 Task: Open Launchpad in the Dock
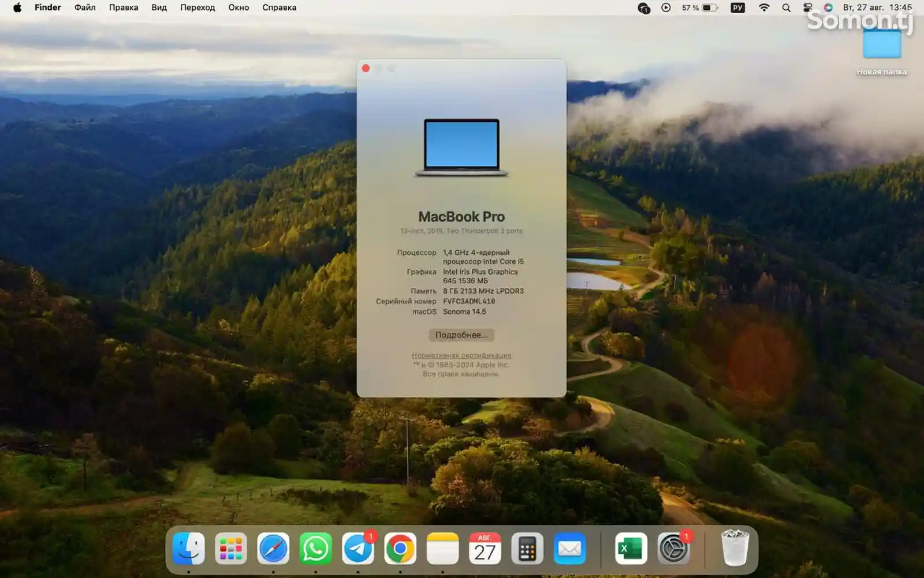(x=231, y=549)
